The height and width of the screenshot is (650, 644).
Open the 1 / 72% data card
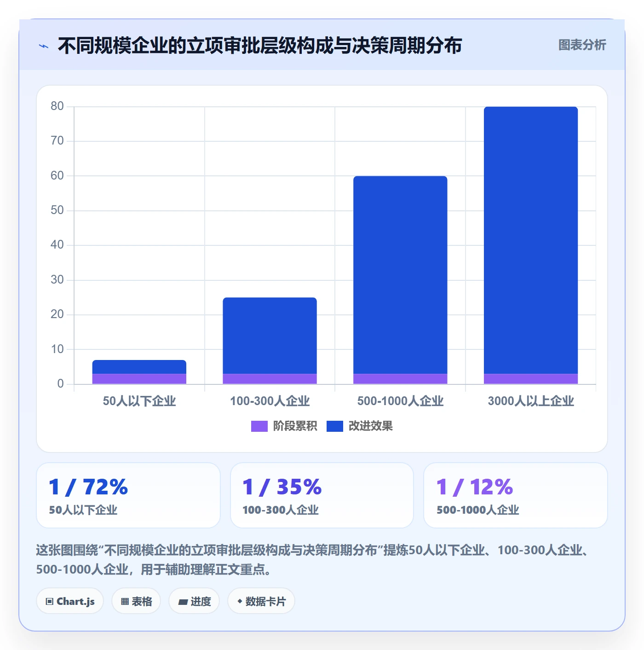pyautogui.click(x=128, y=495)
